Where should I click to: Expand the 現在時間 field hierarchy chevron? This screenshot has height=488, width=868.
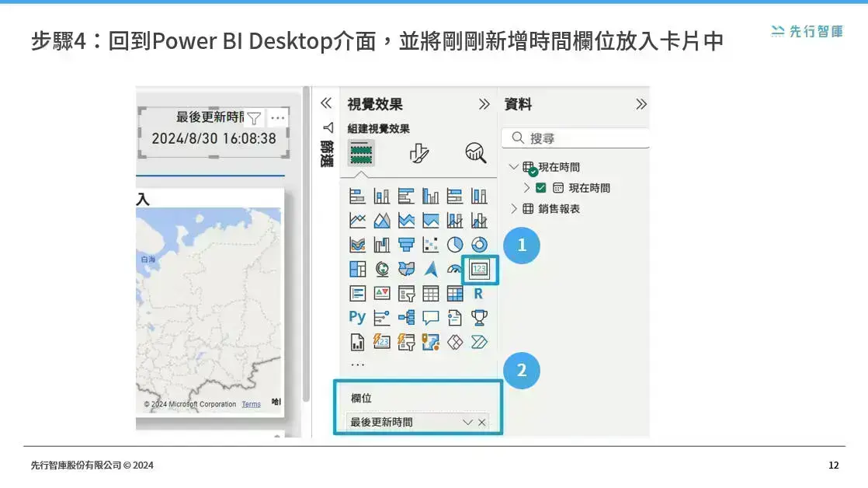tap(526, 188)
